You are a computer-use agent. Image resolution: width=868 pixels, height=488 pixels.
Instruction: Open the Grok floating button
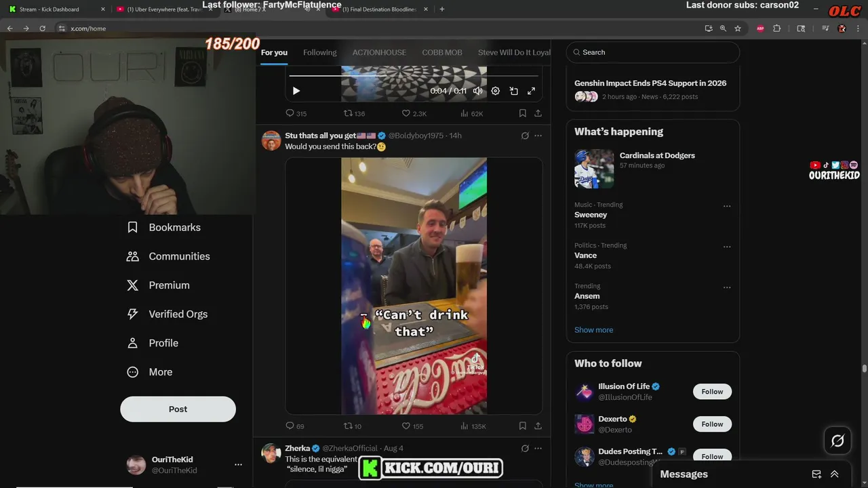tap(837, 441)
